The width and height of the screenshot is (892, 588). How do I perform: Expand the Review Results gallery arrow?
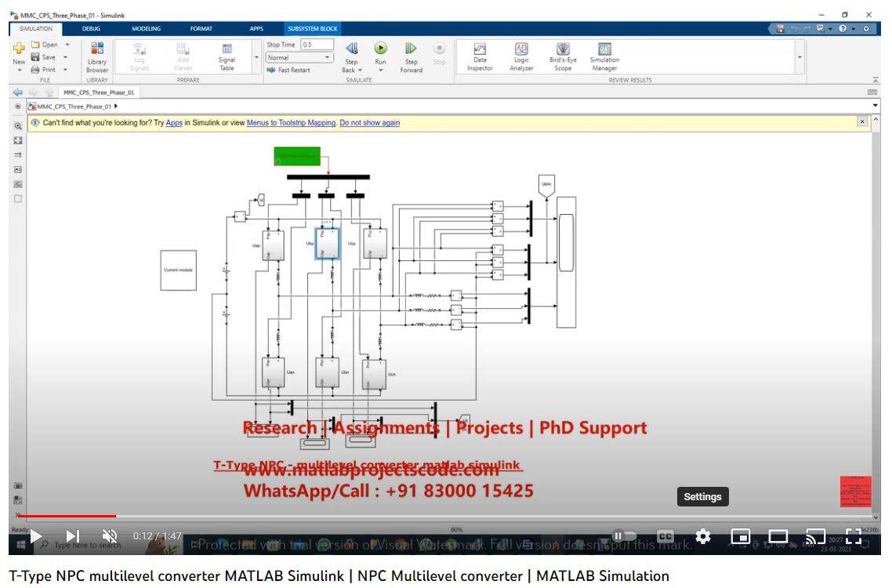800,57
